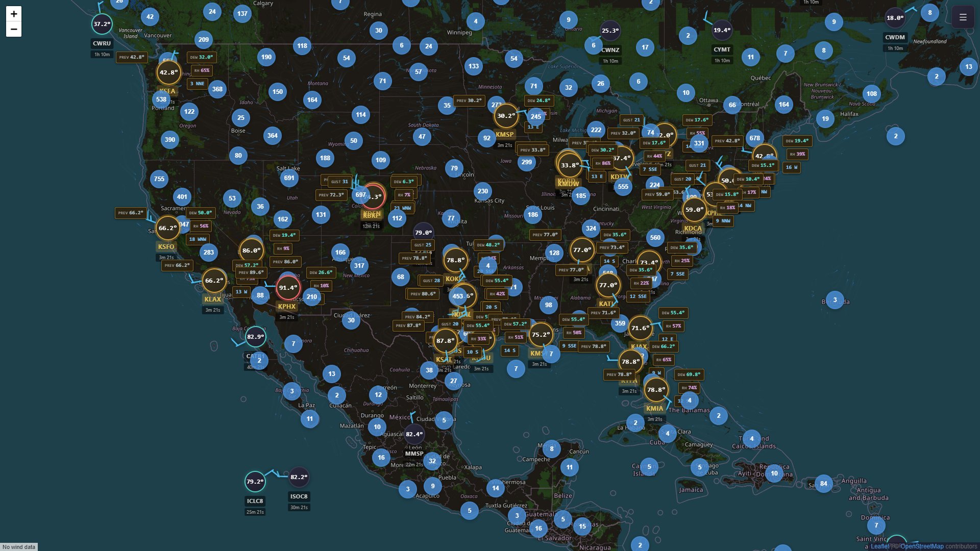Select the KSFO station marker
The width and height of the screenshot is (980, 551).
point(167,228)
